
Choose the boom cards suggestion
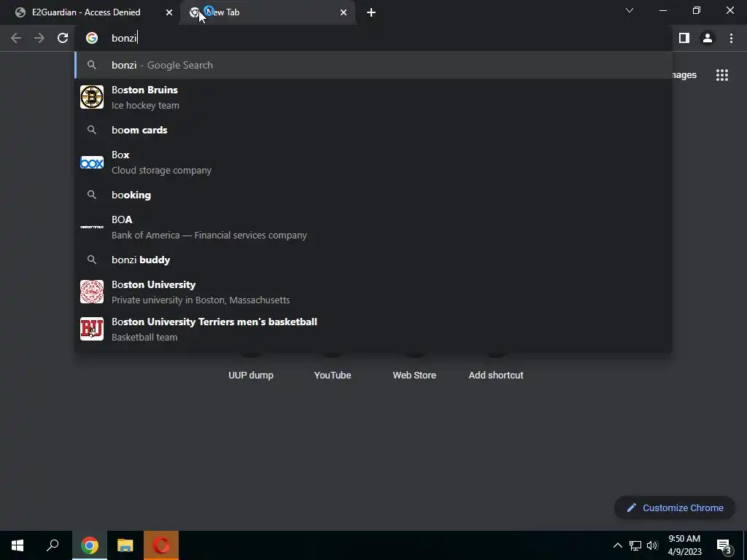click(x=373, y=130)
